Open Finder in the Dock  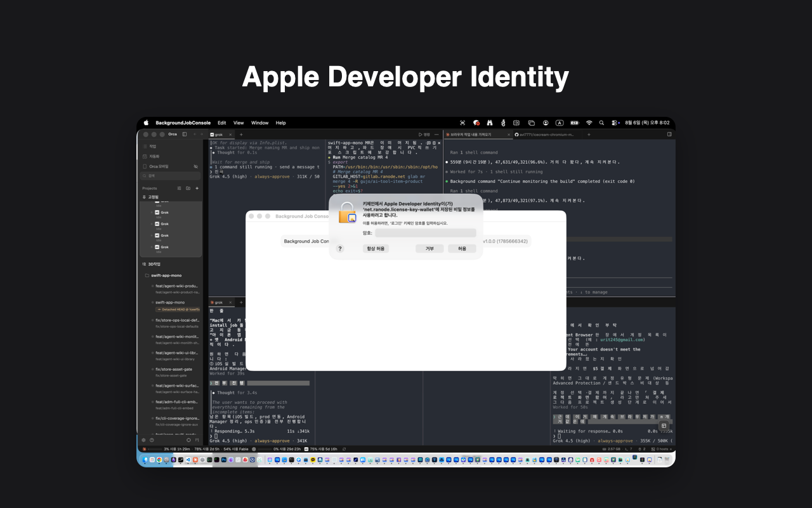(146, 459)
